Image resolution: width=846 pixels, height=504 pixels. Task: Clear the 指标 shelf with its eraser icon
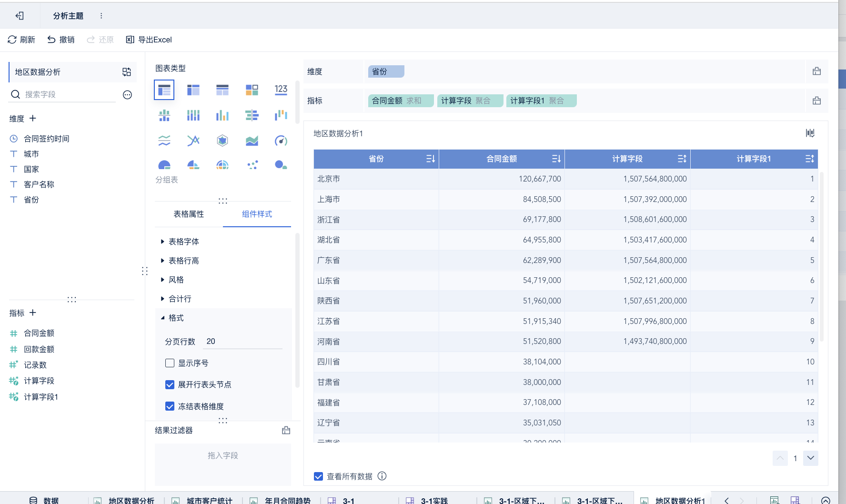coord(816,101)
